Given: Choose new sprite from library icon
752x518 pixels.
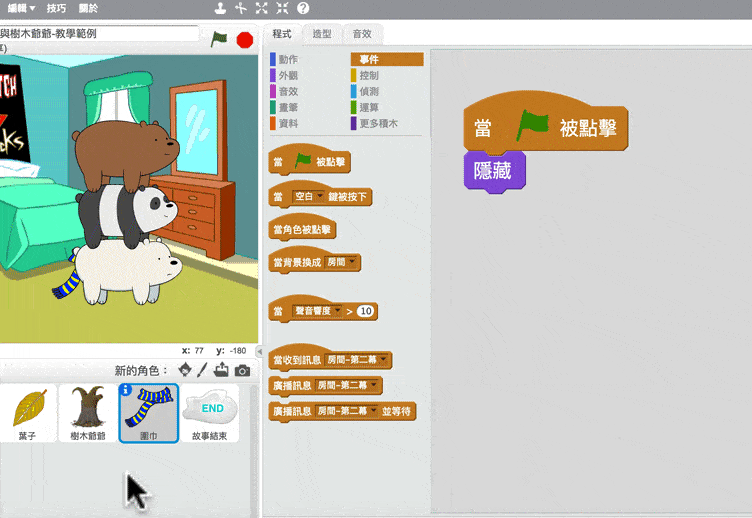Looking at the screenshot, I should coord(185,370).
